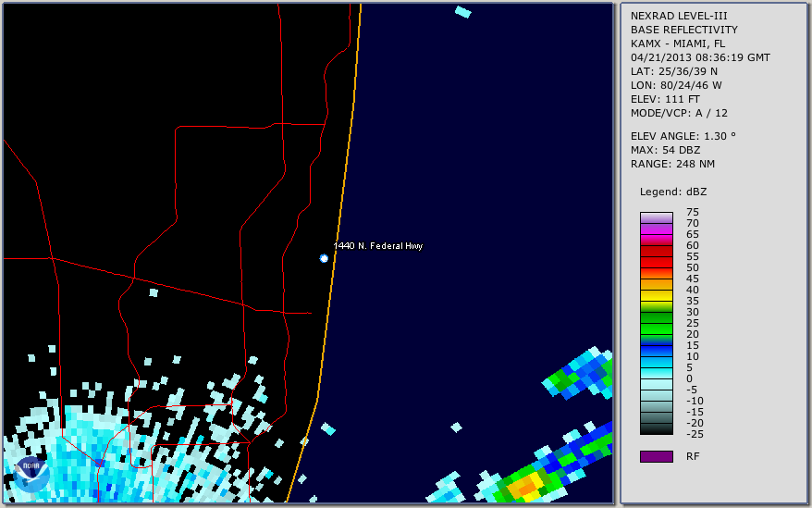Viewport: 812px width, 508px height.
Task: Click the orange high-reflectivity storm cell core
Action: coord(525,488)
